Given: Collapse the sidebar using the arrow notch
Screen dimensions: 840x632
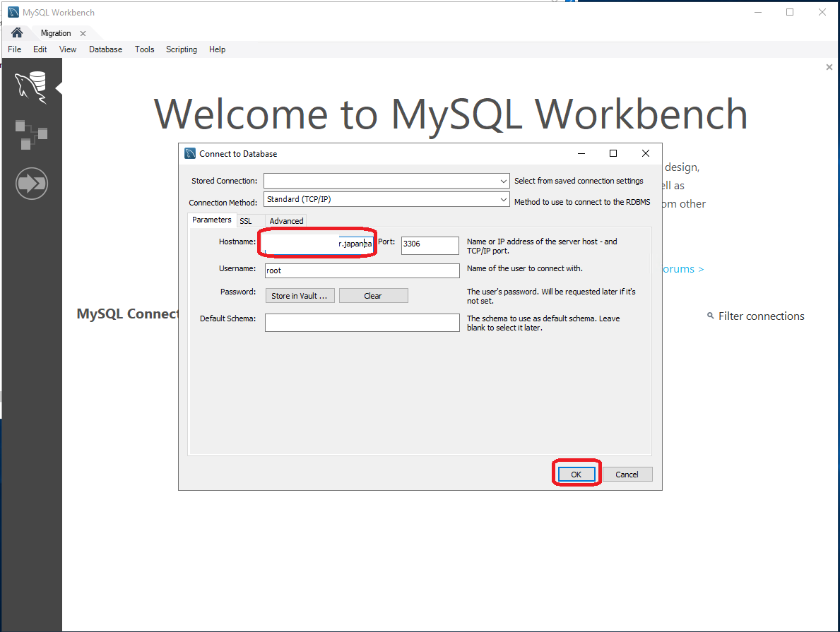Looking at the screenshot, I should (x=59, y=88).
